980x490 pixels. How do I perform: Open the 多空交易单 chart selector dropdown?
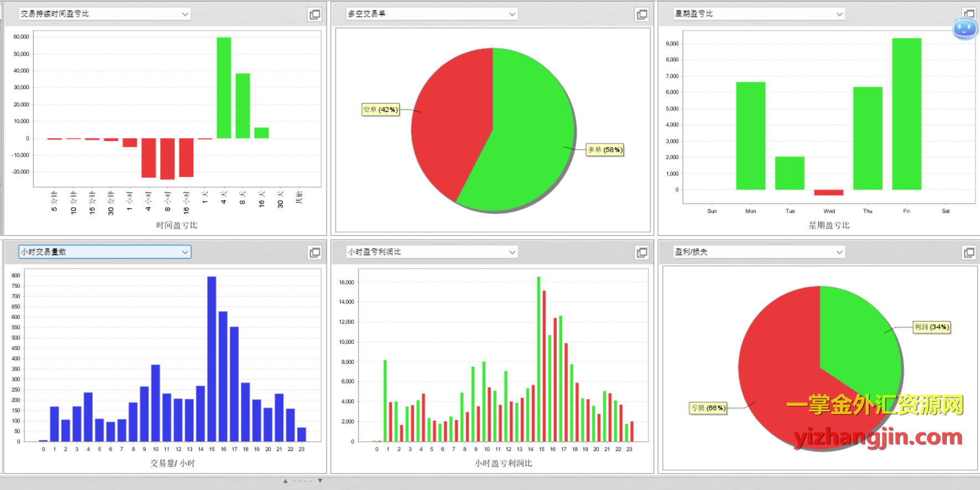pyautogui.click(x=512, y=14)
